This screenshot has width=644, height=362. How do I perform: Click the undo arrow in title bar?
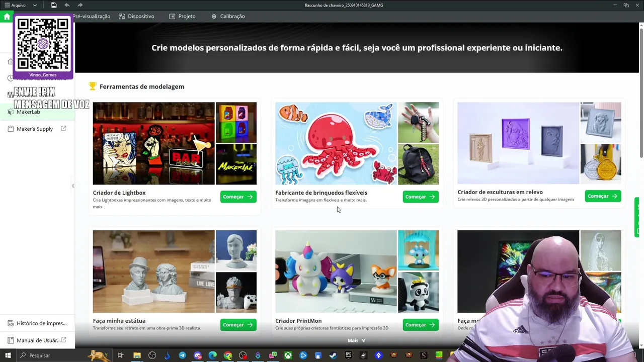tap(67, 5)
